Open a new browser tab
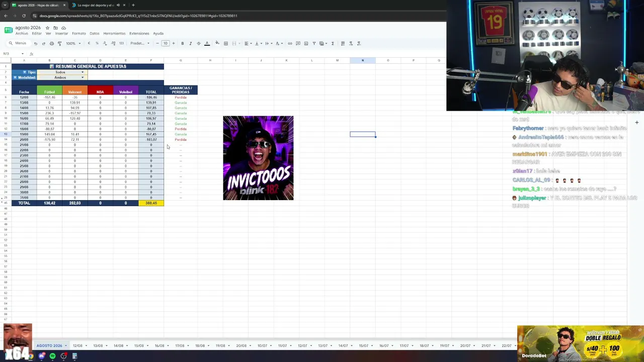Screen dimensions: 644x362 coord(133,5)
